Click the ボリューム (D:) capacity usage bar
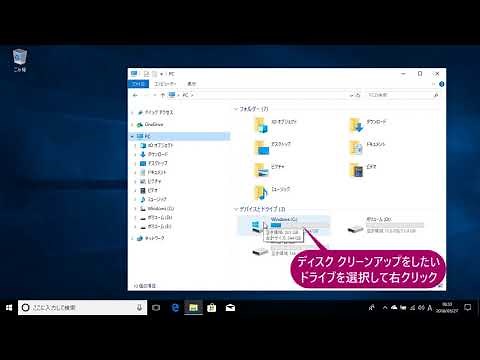The image size is (480, 360). (395, 225)
